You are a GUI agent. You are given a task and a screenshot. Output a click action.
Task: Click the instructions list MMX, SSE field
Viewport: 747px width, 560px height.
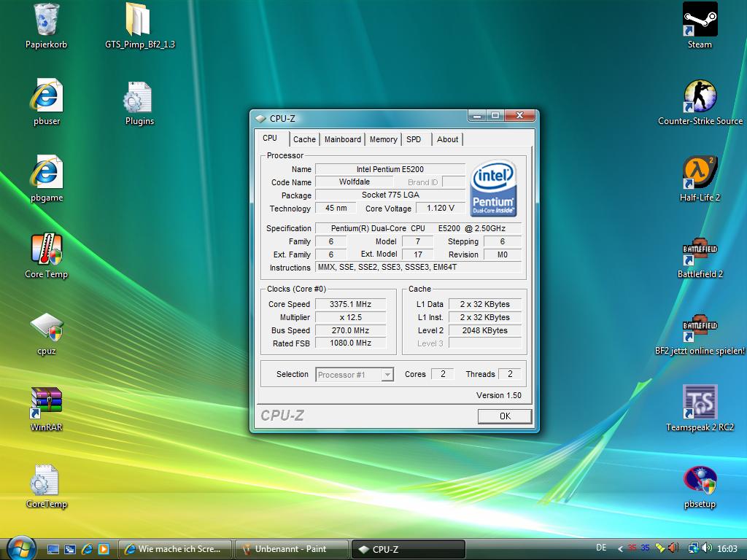coord(418,267)
